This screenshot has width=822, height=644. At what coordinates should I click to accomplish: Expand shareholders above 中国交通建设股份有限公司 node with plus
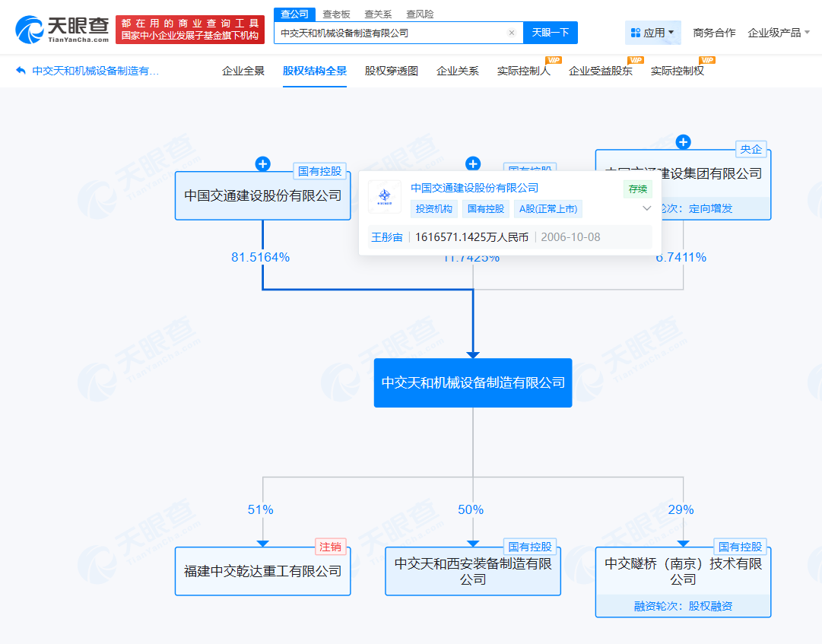pyautogui.click(x=262, y=164)
